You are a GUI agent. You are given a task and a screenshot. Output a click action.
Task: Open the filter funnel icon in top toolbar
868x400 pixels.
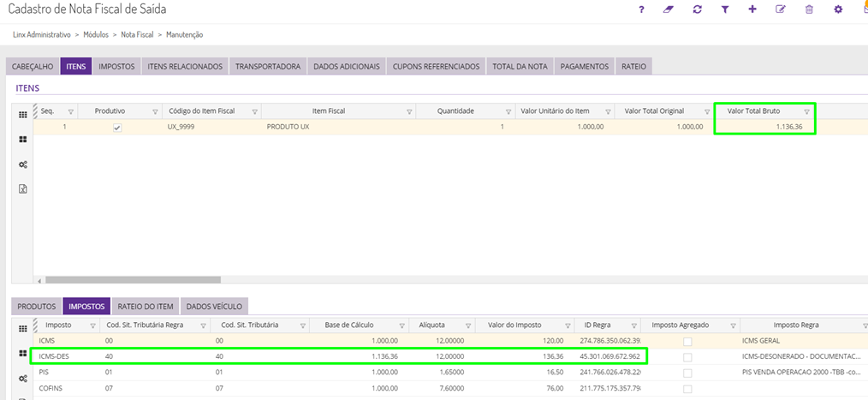725,9
